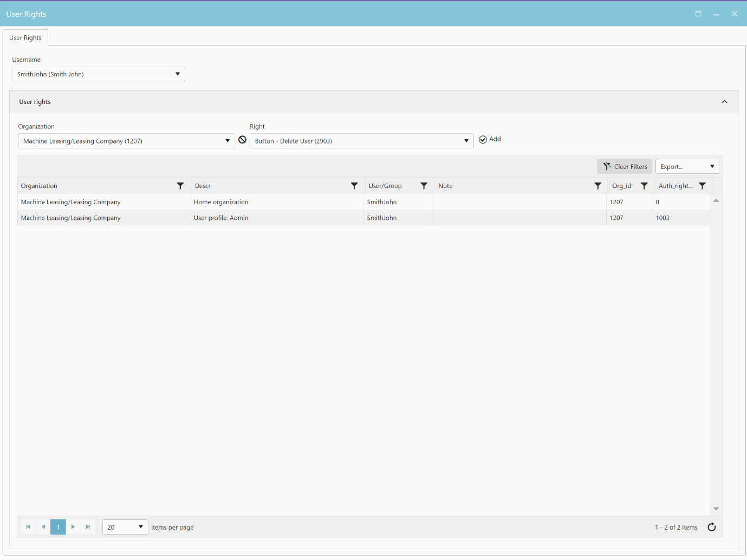Change the items per page dropdown

[140, 527]
